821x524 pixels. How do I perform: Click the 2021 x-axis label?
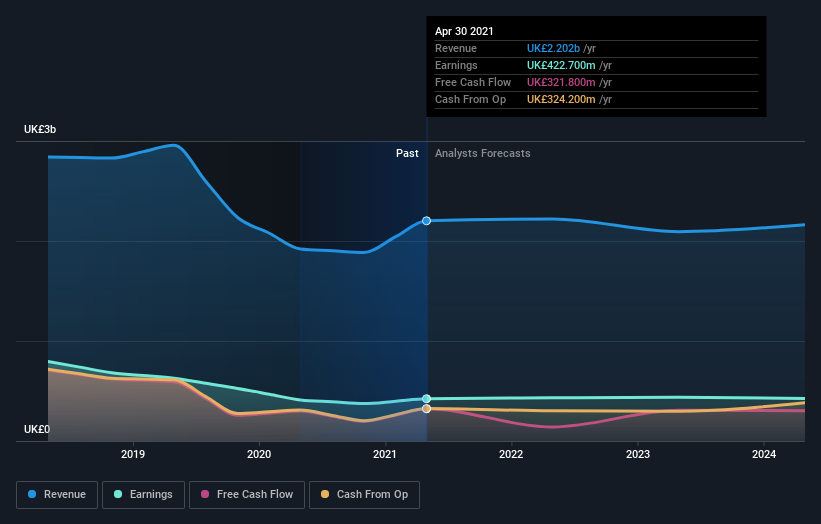click(385, 454)
